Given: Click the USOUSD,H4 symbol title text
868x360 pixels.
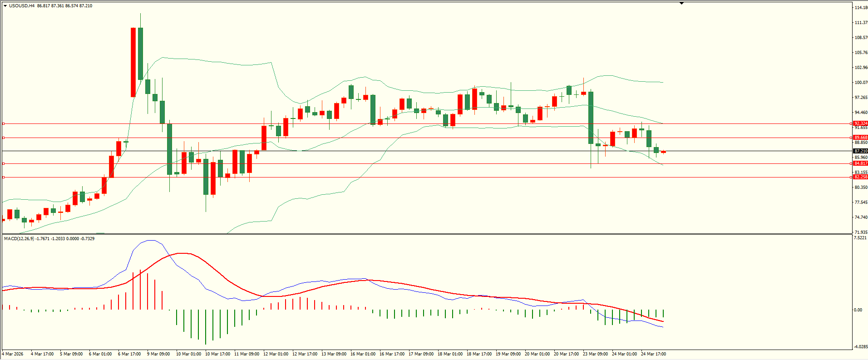Looking at the screenshot, I should tap(22, 6).
